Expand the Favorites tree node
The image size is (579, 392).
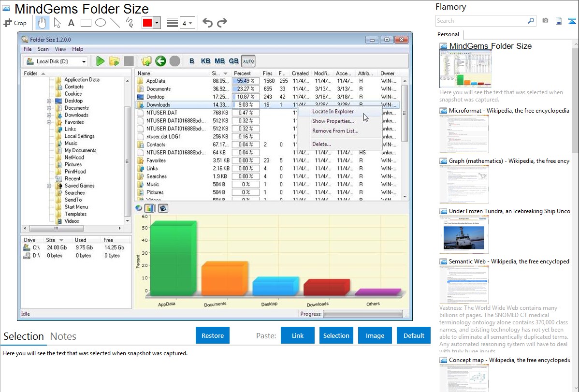pos(49,122)
